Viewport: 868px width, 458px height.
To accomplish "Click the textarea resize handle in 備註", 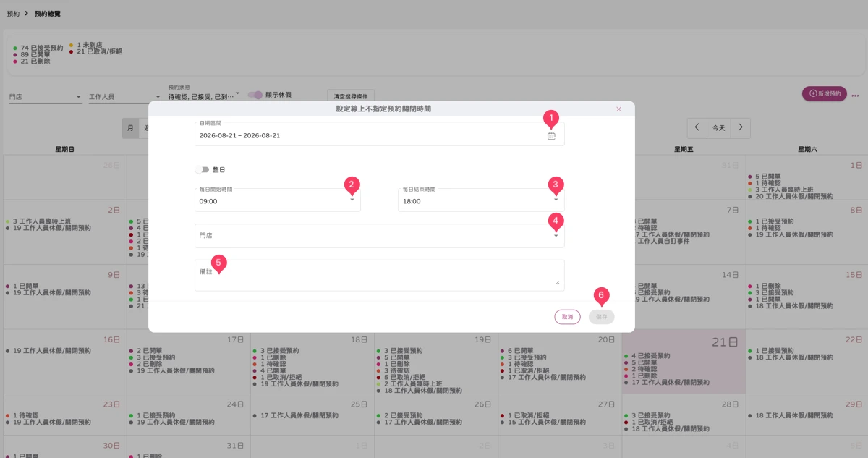I will pyautogui.click(x=557, y=282).
